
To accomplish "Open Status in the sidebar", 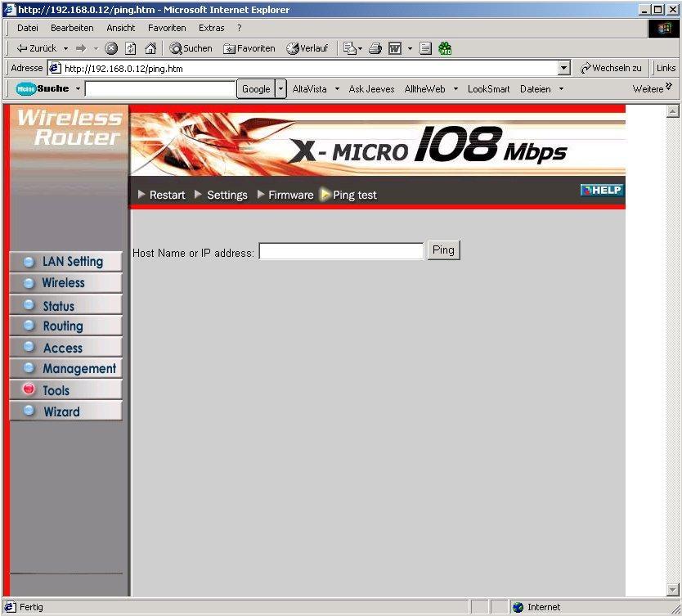I will click(x=65, y=305).
